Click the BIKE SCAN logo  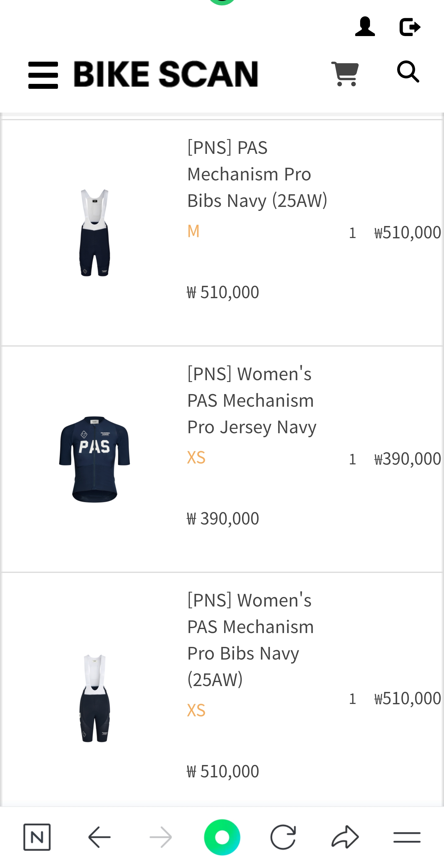[166, 74]
